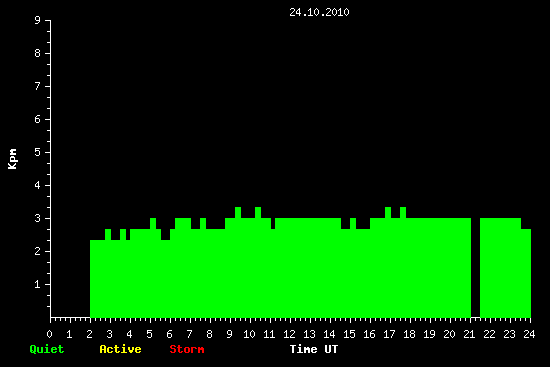This screenshot has height=367, width=550.
Task: Click the last green bar before hour 24
Action: point(526,273)
